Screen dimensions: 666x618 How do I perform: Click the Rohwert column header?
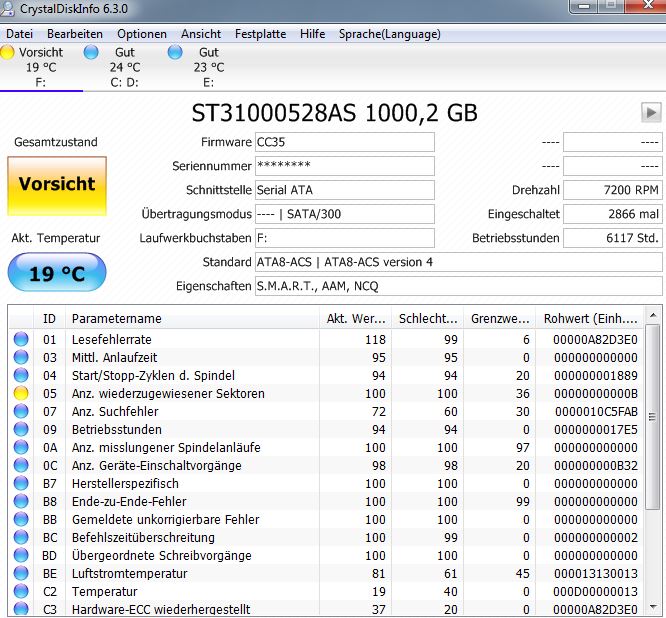click(x=590, y=319)
